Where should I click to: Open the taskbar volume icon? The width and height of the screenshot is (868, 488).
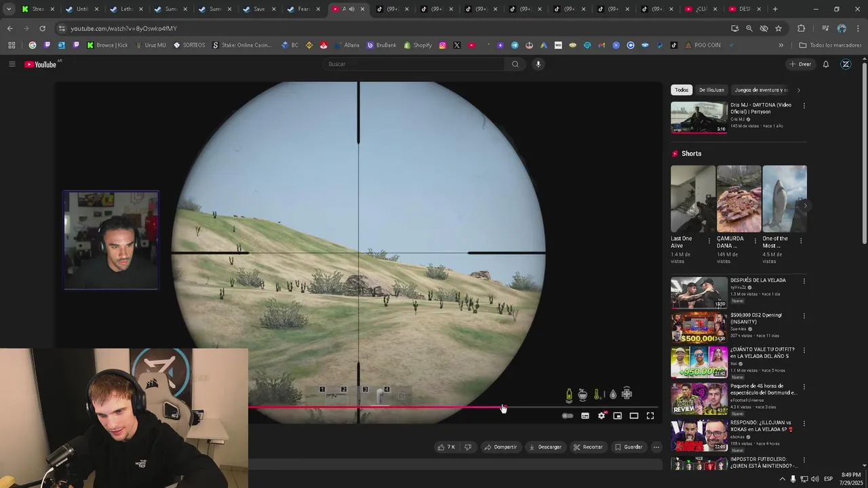click(816, 479)
